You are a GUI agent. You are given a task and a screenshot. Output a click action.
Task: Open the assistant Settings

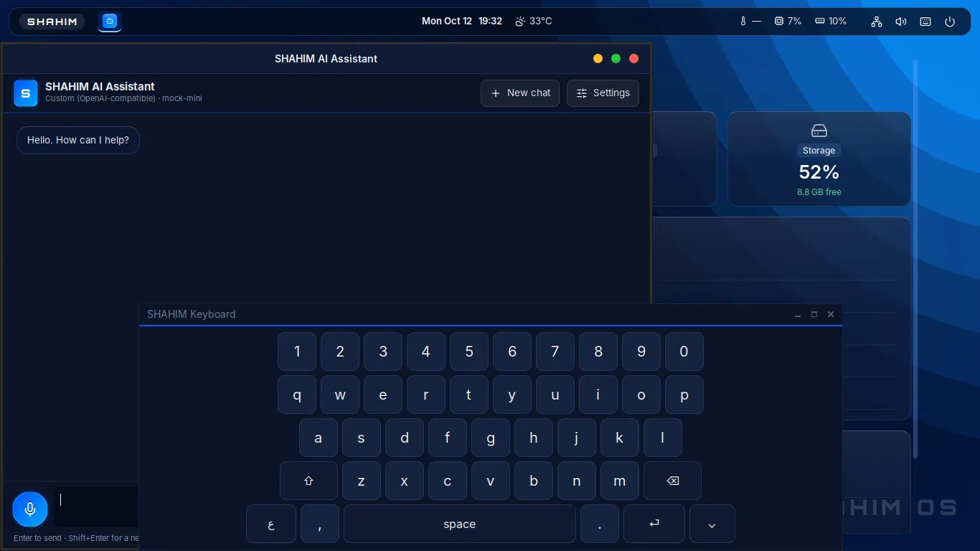click(x=603, y=93)
